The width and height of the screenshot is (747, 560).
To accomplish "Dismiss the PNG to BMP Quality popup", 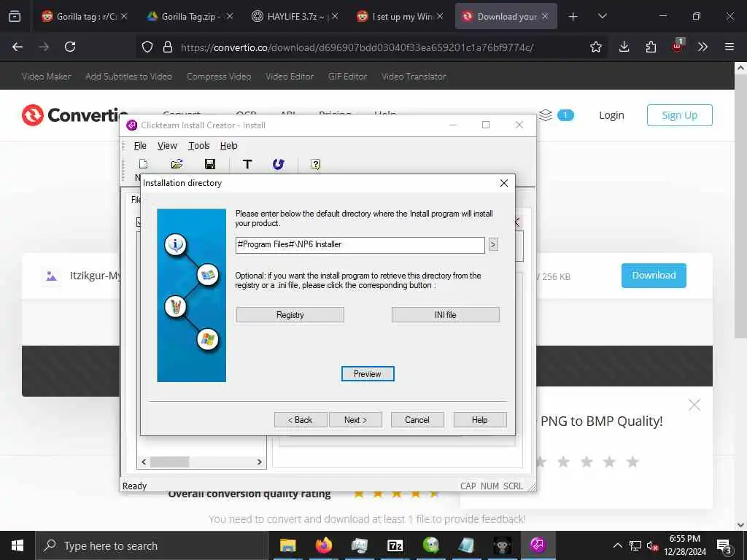I will point(694,405).
